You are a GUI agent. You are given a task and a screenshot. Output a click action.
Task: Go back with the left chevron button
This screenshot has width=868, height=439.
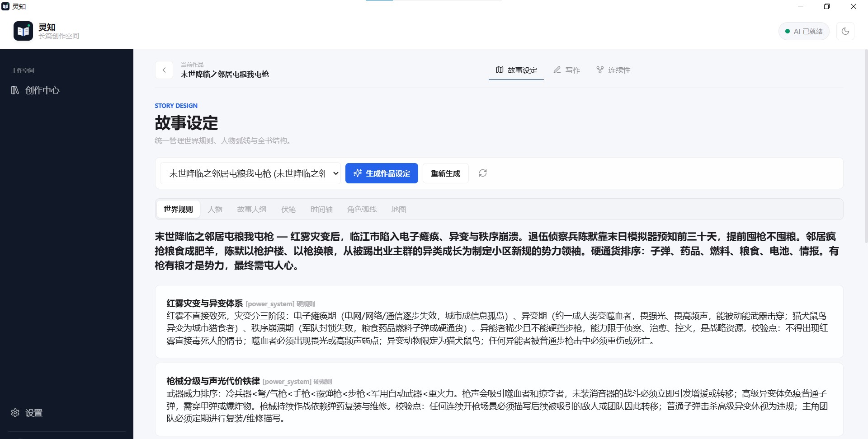pyautogui.click(x=164, y=70)
